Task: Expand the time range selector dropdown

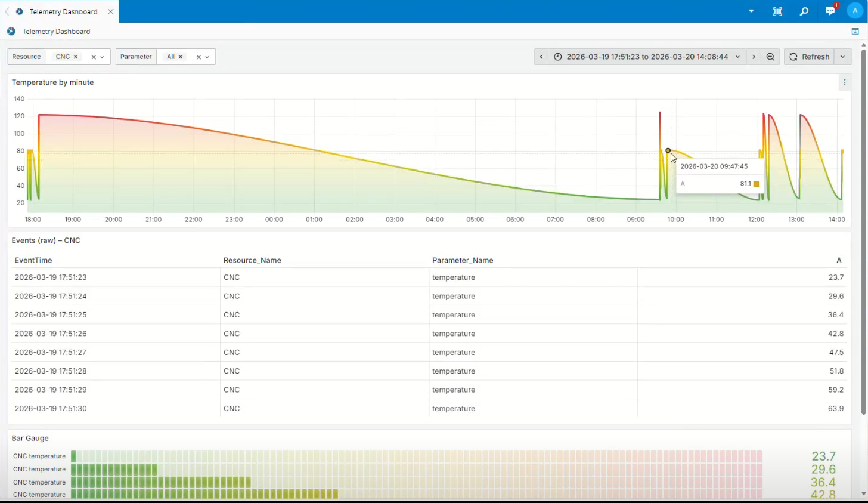Action: click(x=738, y=57)
